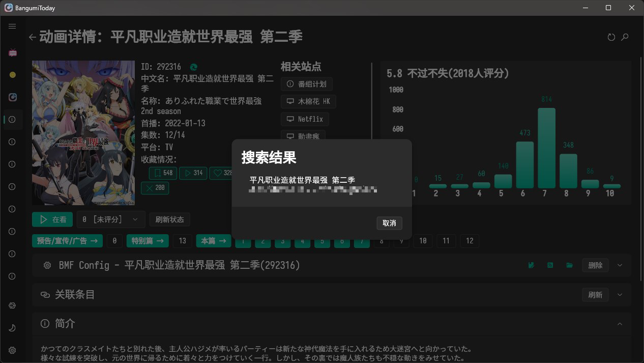Click the vertical scrollbar on right edge
The width and height of the screenshot is (644, 363).
pyautogui.click(x=641, y=168)
